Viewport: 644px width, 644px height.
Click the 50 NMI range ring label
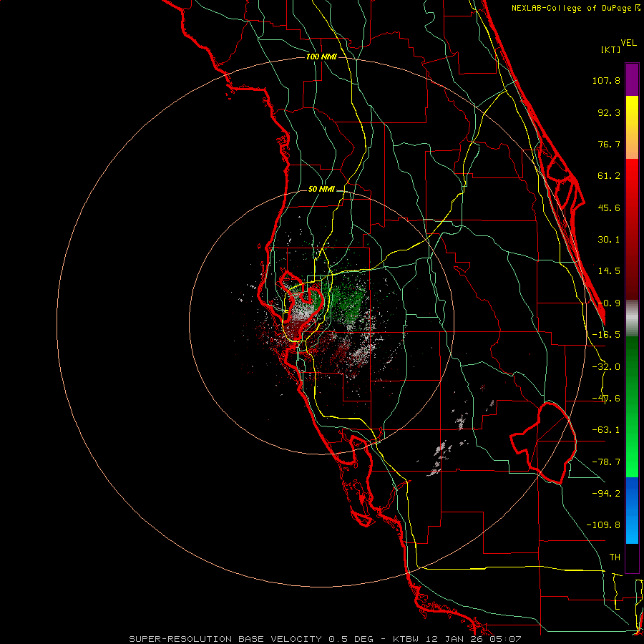pyautogui.click(x=321, y=190)
